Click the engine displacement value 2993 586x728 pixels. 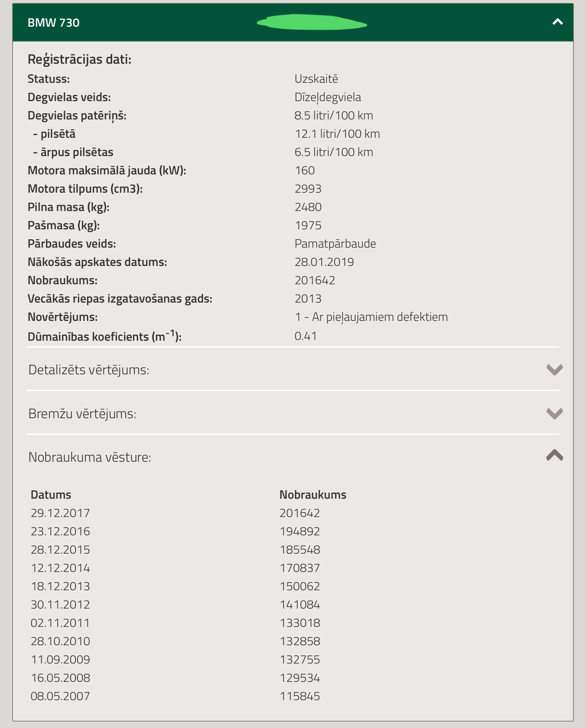[308, 189]
